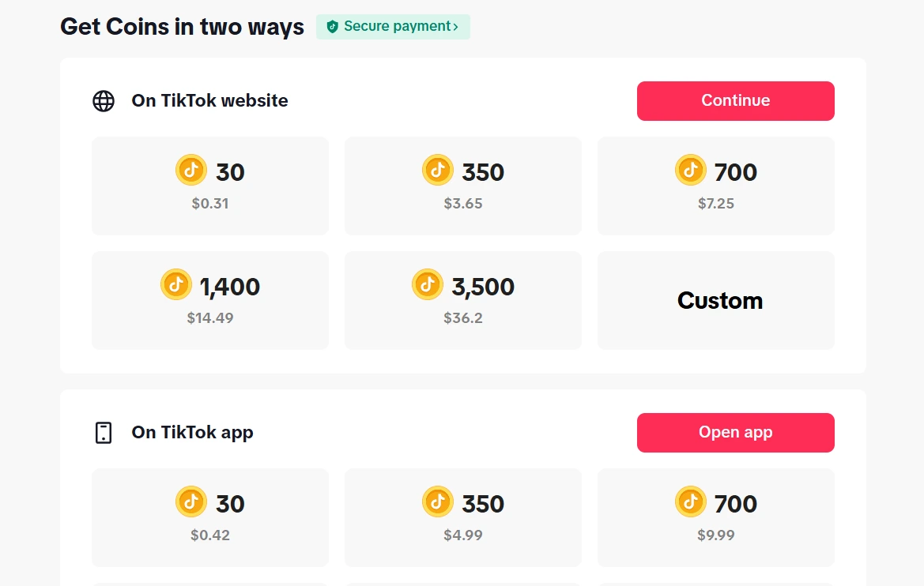924x586 pixels.
Task: Click the coin icon on the $0.42 app package
Action: tap(191, 501)
